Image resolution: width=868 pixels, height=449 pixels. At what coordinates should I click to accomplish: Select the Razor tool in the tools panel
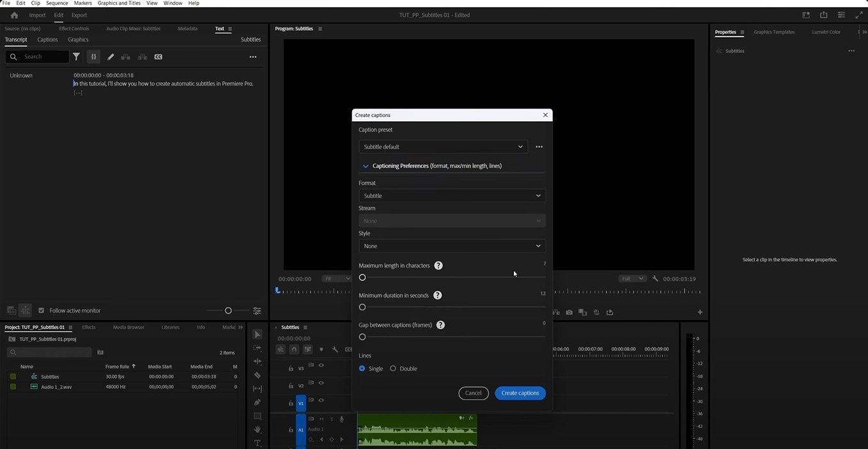coord(257,376)
